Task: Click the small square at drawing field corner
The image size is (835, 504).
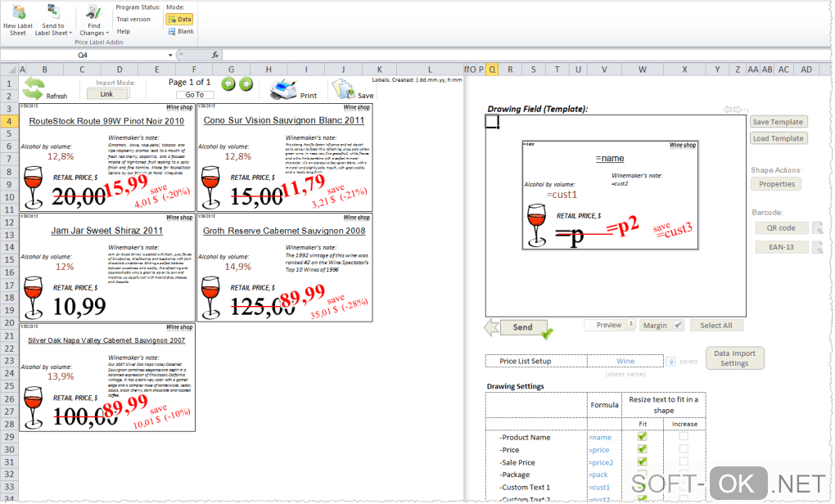Action: point(491,122)
